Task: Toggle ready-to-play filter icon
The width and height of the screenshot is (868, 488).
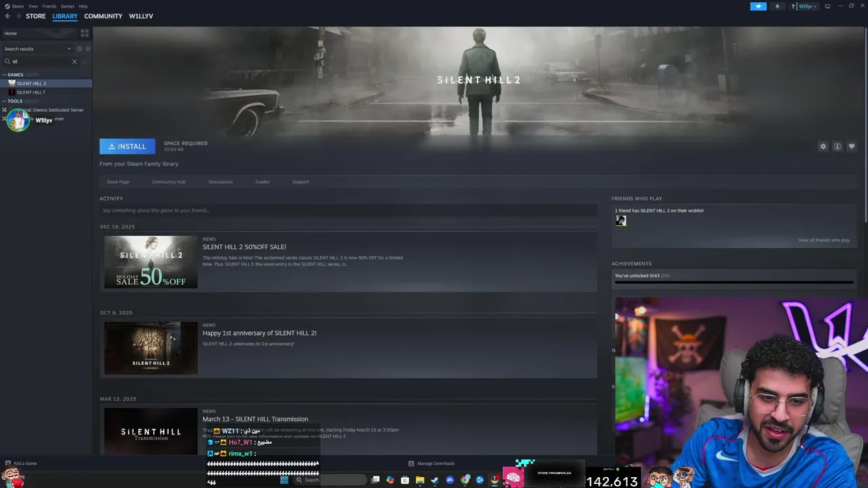Action: (87, 49)
